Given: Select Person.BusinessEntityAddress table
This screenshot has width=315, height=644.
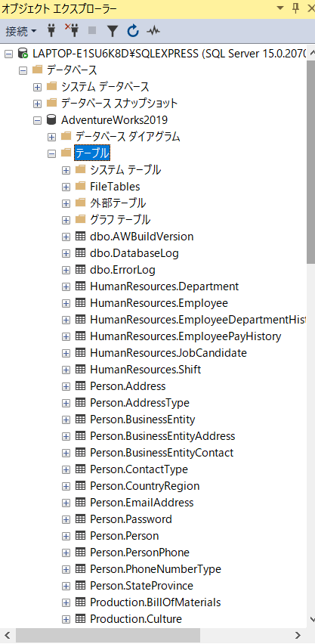Looking at the screenshot, I should (x=162, y=436).
